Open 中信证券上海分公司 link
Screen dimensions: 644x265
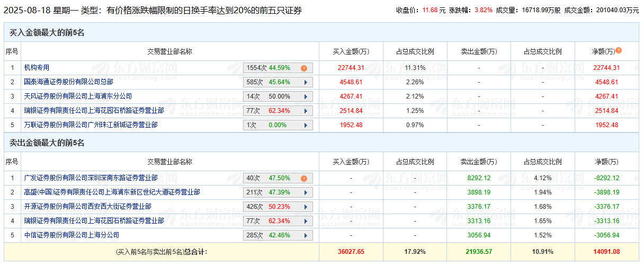tap(71, 235)
